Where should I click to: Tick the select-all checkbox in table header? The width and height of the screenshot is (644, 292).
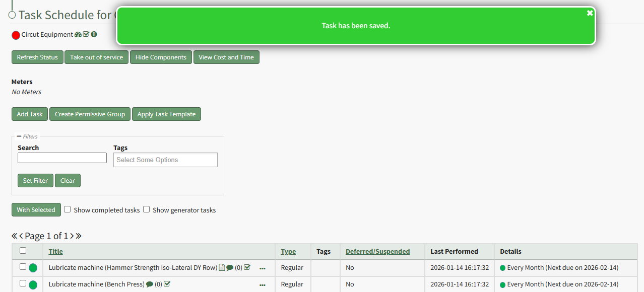[23, 251]
